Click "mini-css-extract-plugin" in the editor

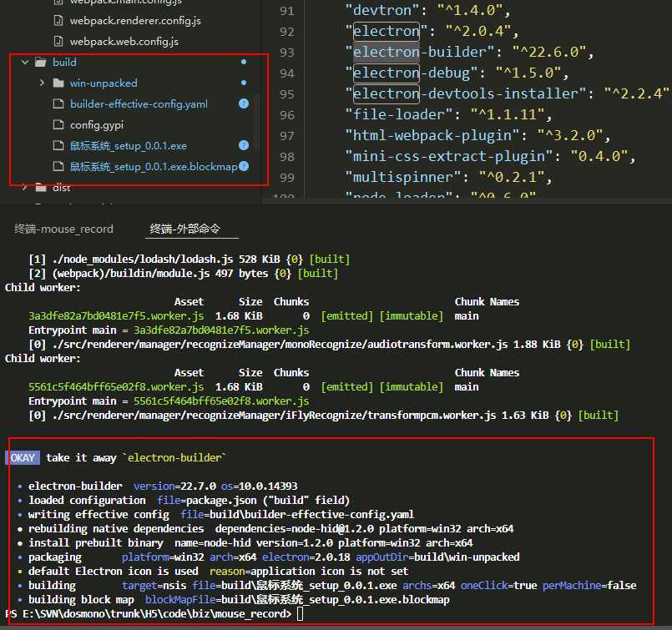click(449, 156)
